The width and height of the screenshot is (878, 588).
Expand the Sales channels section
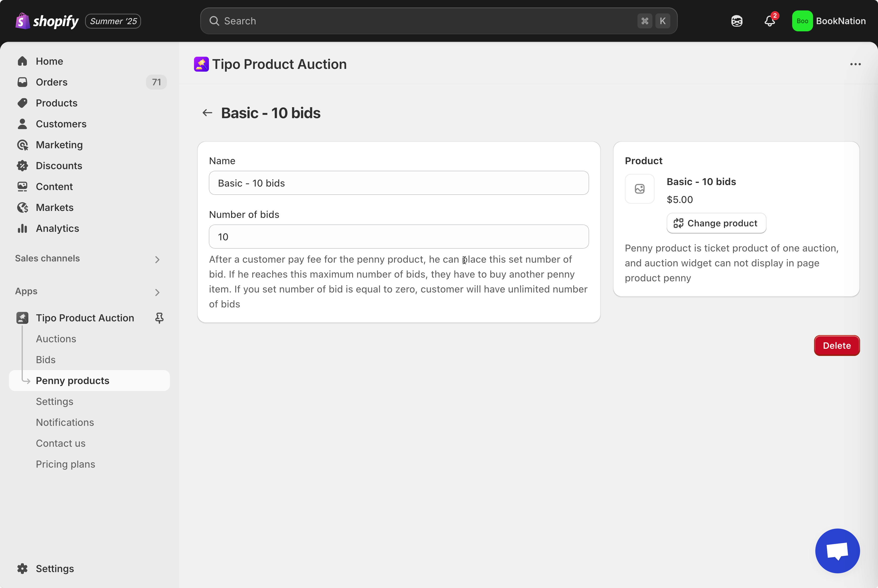tap(157, 259)
